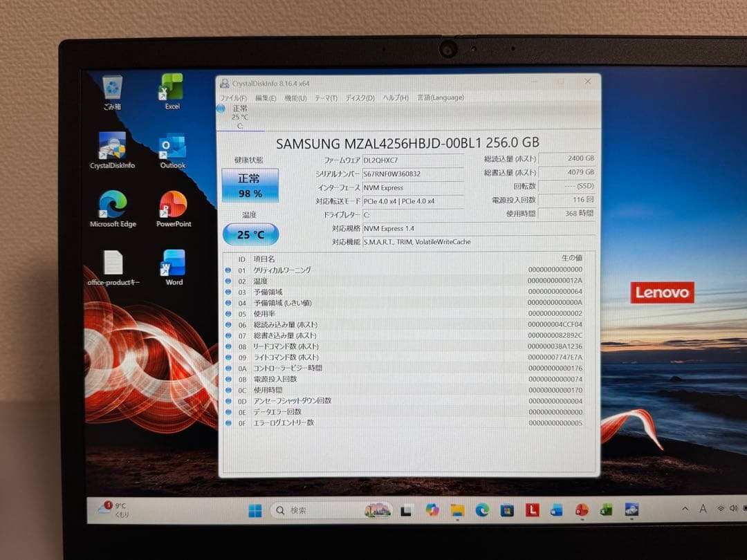747x560 pixels.
Task: Click the serial number field S67RNF0W360832
Action: click(x=413, y=174)
